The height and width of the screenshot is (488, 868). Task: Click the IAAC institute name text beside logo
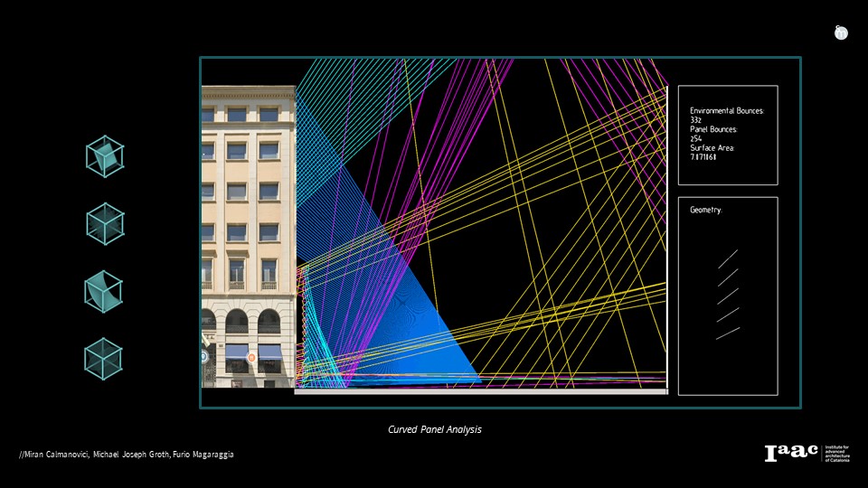pyautogui.click(x=839, y=454)
